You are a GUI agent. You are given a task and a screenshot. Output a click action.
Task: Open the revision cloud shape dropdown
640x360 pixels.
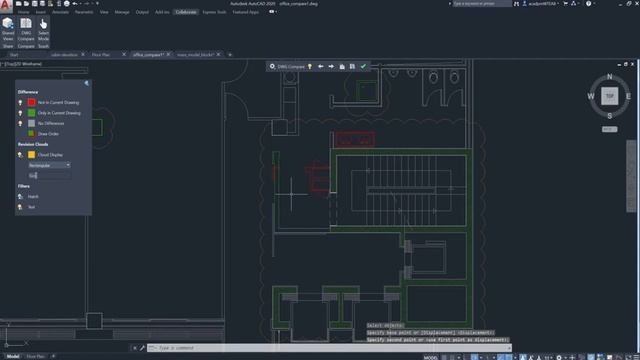(49, 165)
